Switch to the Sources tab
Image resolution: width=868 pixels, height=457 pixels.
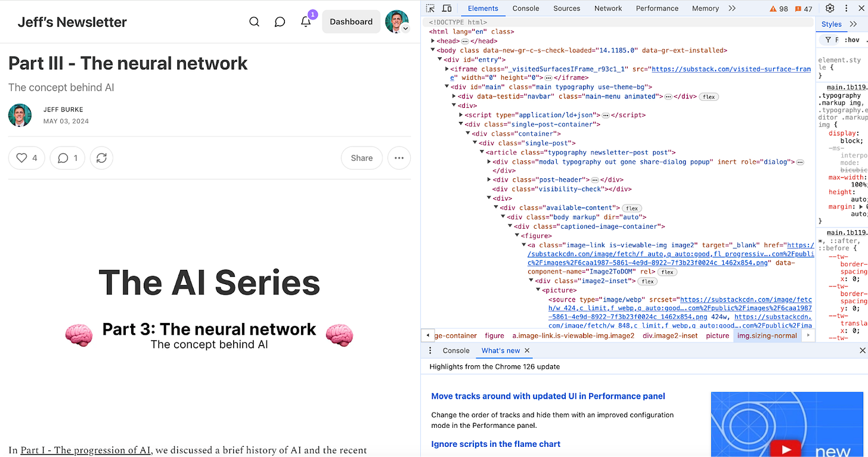pyautogui.click(x=566, y=8)
